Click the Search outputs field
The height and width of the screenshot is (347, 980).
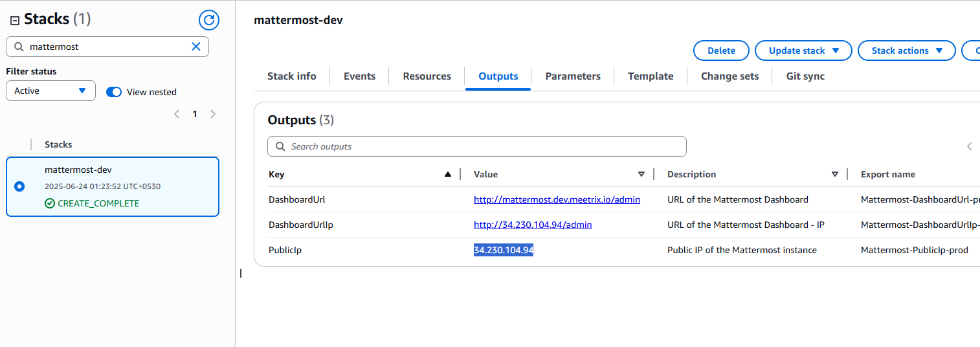coord(476,146)
